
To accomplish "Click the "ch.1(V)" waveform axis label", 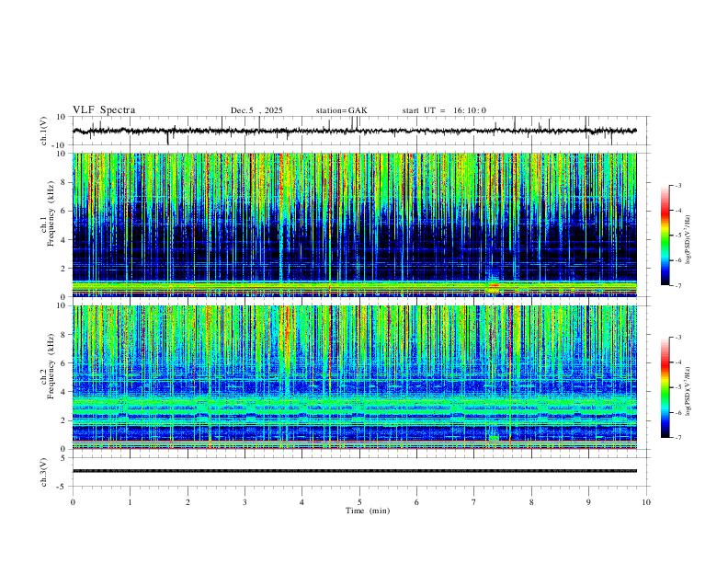I will [44, 131].
